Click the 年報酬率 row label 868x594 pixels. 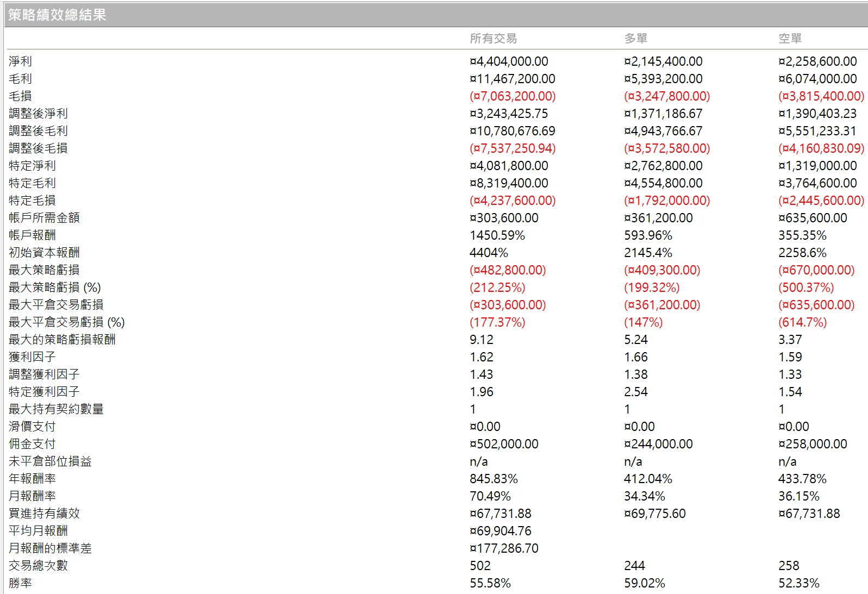(x=33, y=479)
